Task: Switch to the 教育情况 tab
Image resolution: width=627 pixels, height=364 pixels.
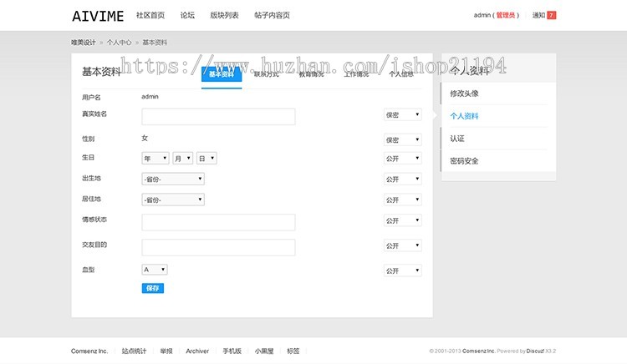Action: (x=312, y=74)
